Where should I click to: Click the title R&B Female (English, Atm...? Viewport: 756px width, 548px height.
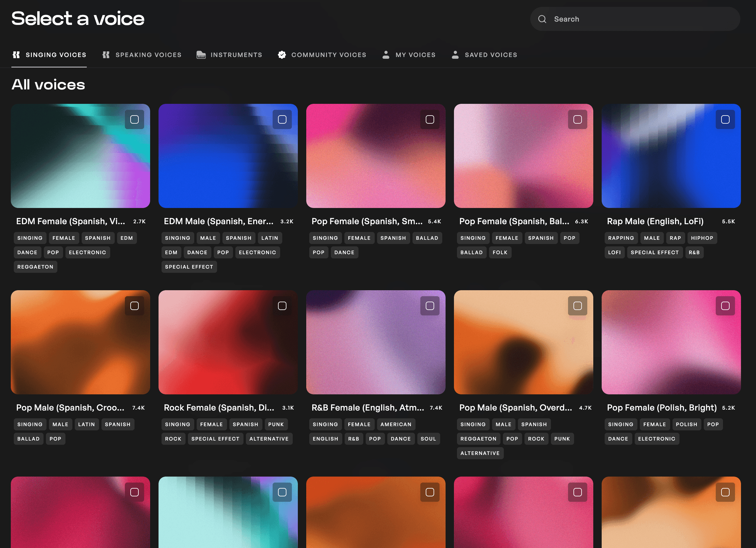(x=368, y=408)
